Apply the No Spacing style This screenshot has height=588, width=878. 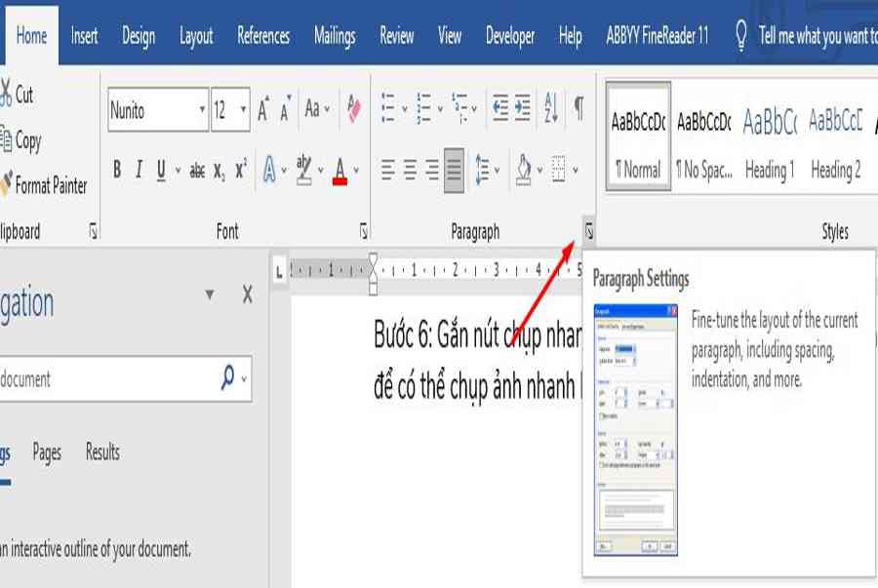[x=703, y=137]
